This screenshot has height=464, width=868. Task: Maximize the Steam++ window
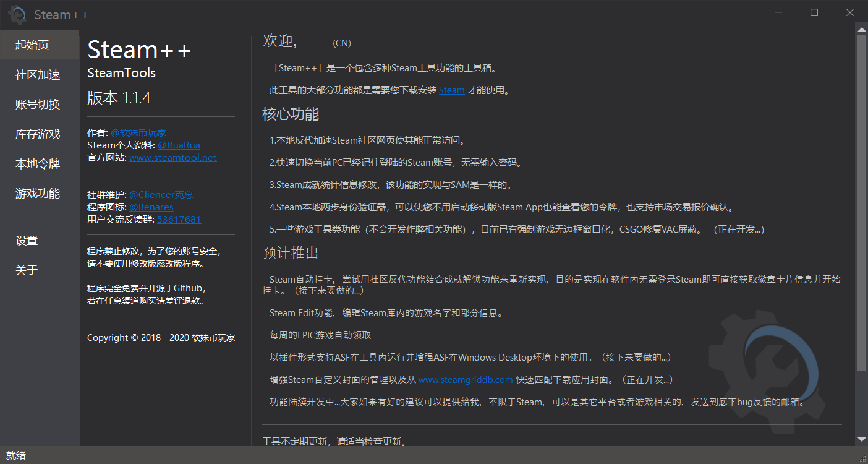click(814, 13)
